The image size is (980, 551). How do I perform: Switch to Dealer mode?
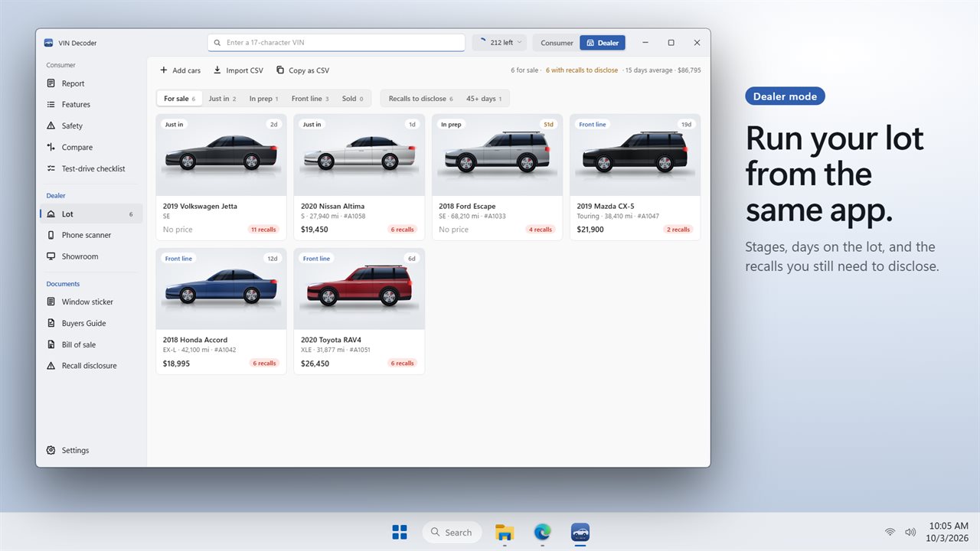603,43
